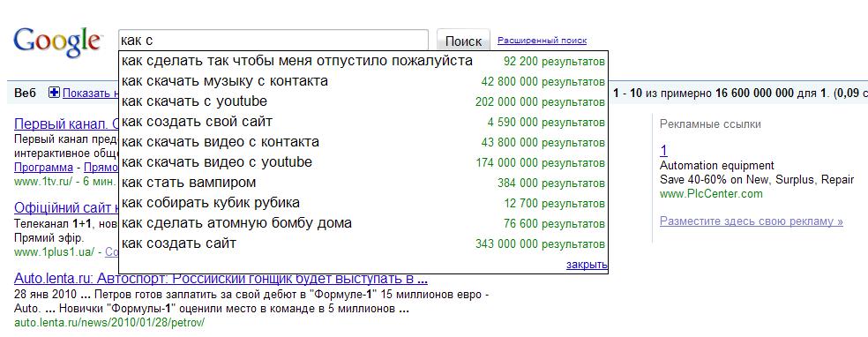Choose suggestion "как стать вампиром"

pos(363,183)
